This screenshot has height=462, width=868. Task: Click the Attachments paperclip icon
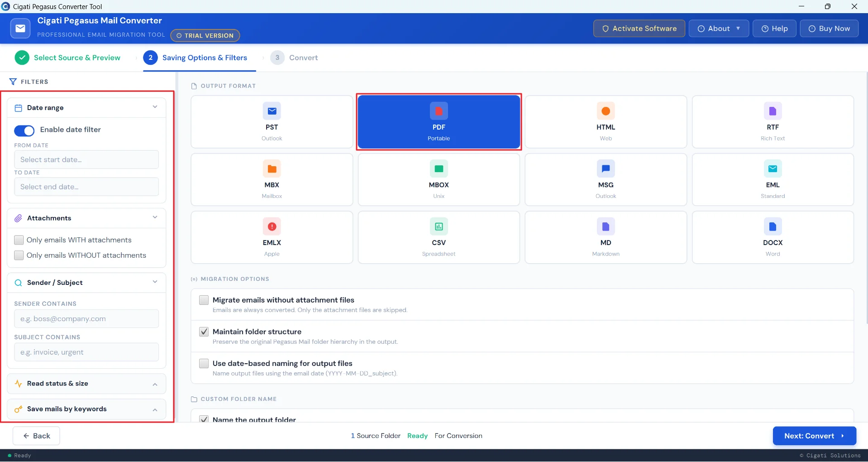[x=19, y=218]
